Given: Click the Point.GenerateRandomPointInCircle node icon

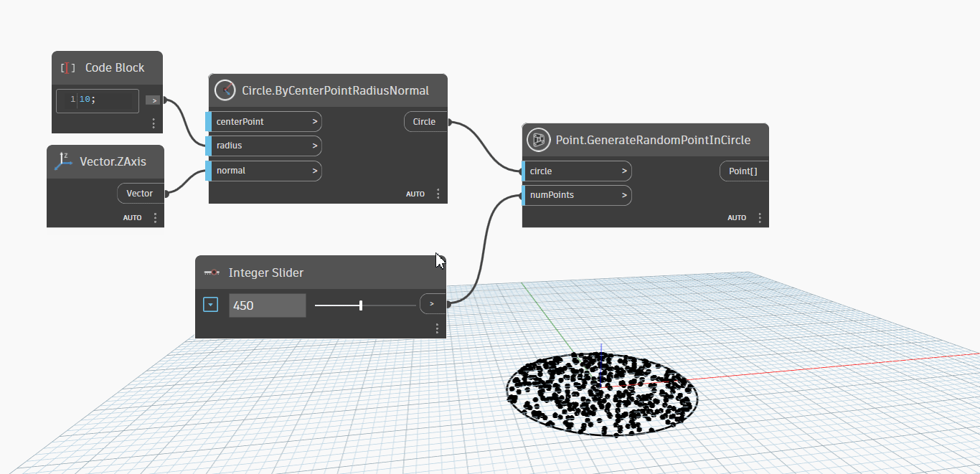Looking at the screenshot, I should (x=538, y=140).
